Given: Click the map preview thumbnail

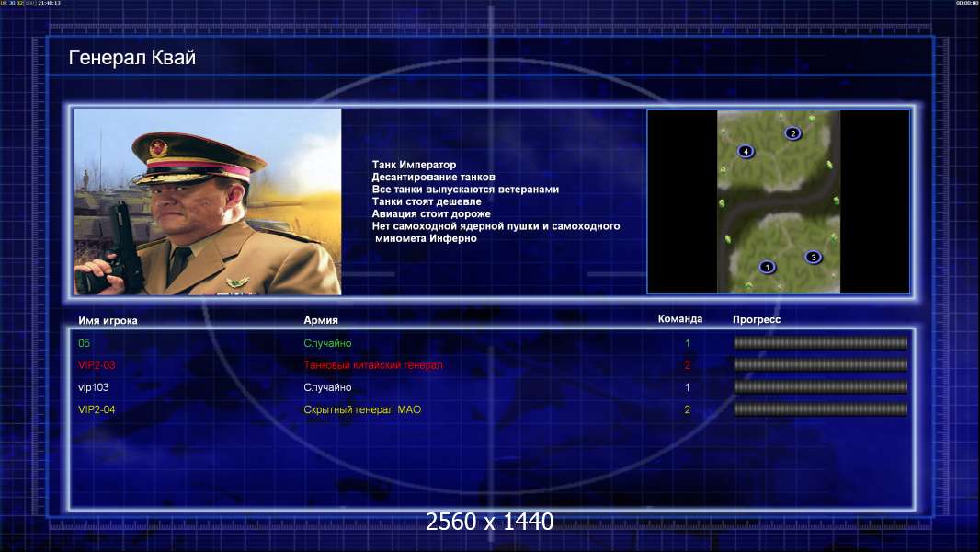Looking at the screenshot, I should [x=778, y=201].
